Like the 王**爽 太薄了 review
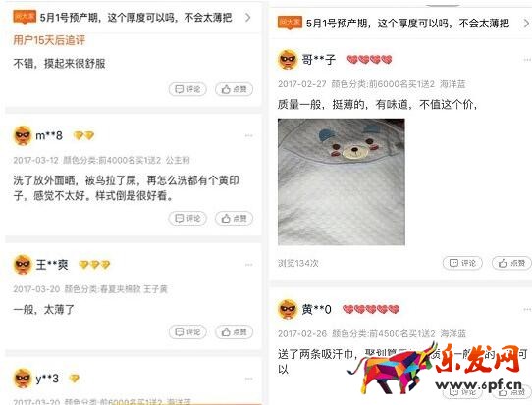This screenshot has width=532, height=405. [x=235, y=332]
